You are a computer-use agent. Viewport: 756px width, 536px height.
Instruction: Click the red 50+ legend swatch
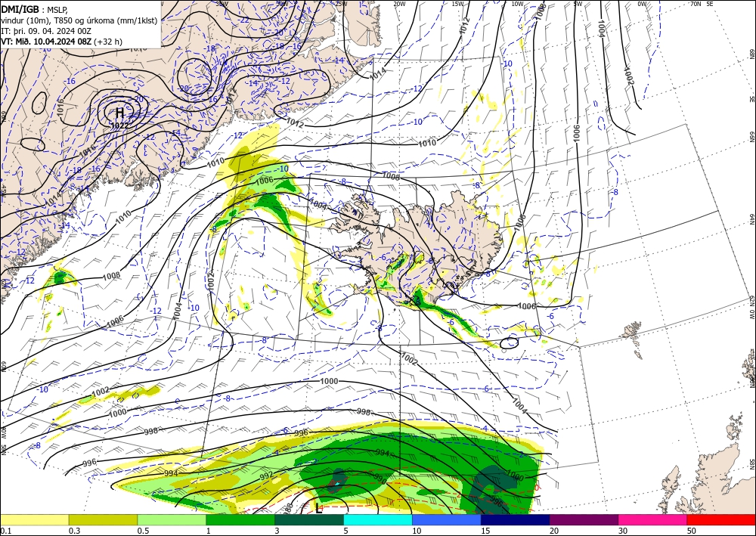[721, 519]
